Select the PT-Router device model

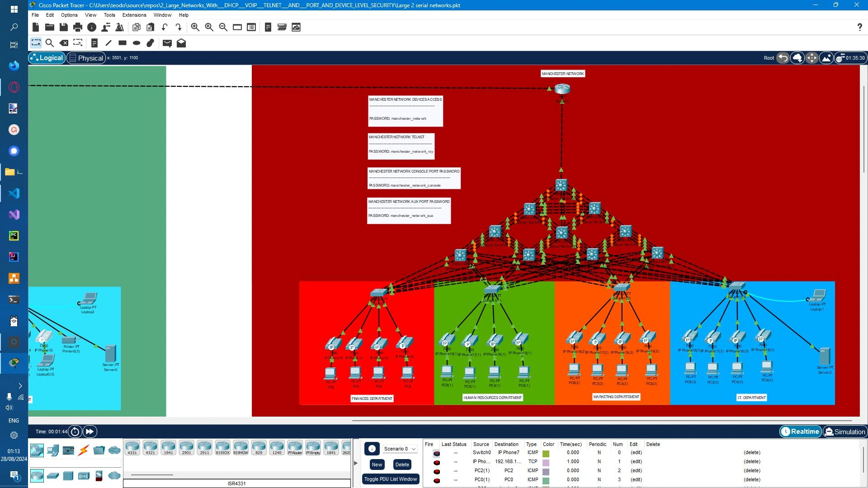point(295,448)
